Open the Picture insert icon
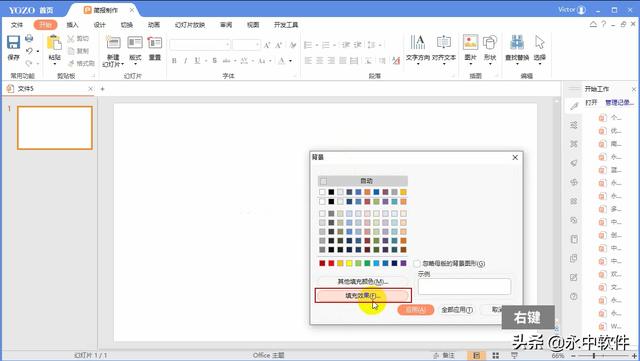 click(470, 42)
